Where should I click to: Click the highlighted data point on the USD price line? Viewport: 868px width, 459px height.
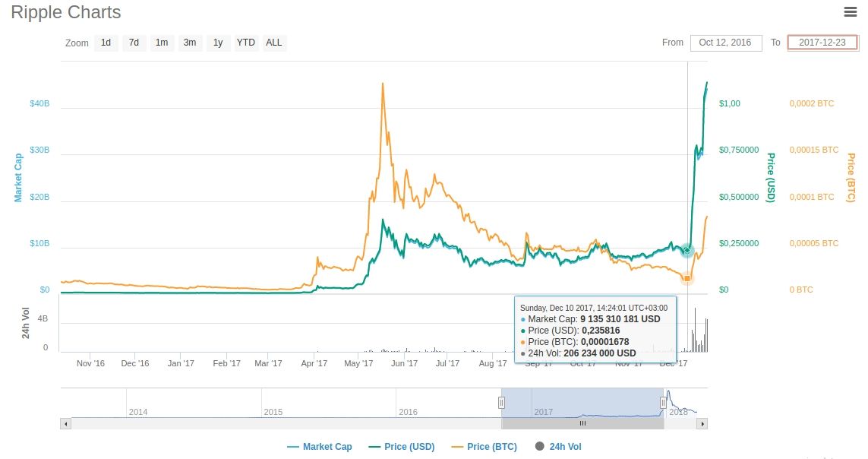click(687, 251)
